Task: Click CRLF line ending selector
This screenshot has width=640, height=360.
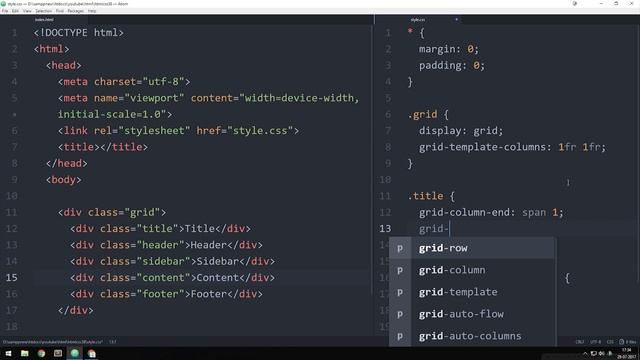Action: coord(580,342)
